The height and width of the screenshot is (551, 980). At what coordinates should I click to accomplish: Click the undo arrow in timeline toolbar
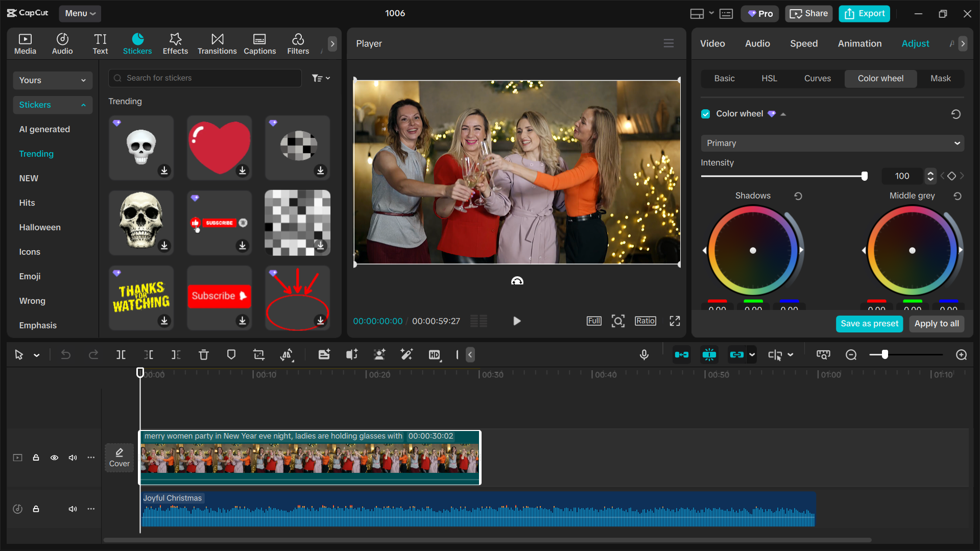pos(66,354)
